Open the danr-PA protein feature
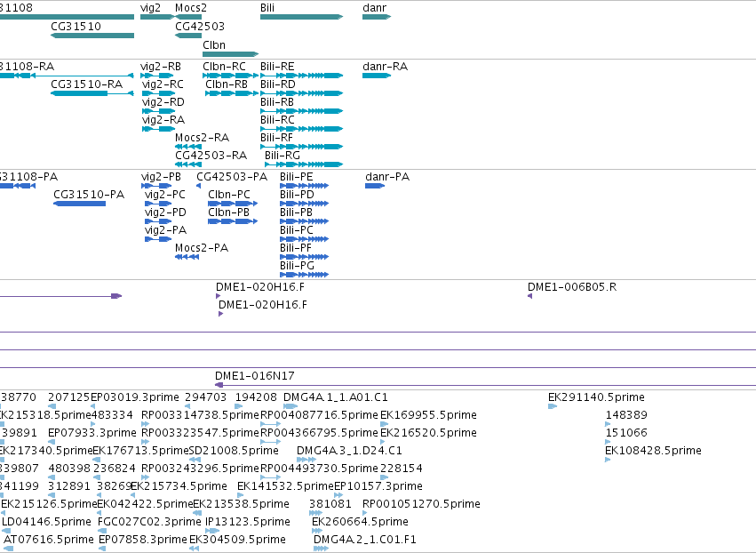The width and height of the screenshot is (756, 553). pyautogui.click(x=375, y=186)
